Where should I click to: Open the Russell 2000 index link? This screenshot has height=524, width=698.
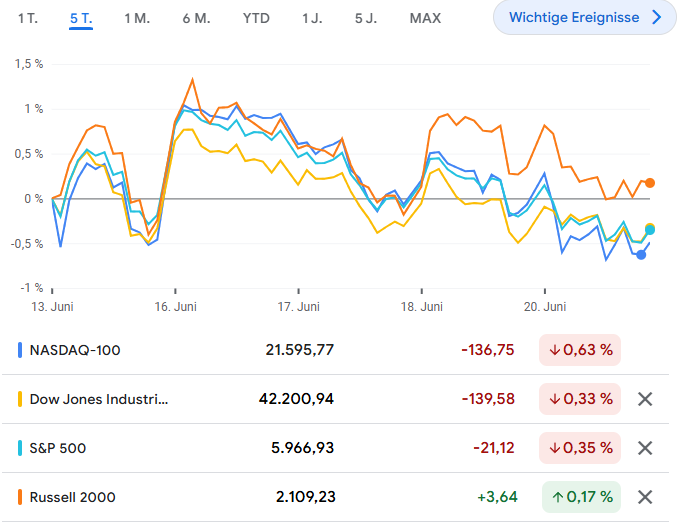(x=70, y=496)
